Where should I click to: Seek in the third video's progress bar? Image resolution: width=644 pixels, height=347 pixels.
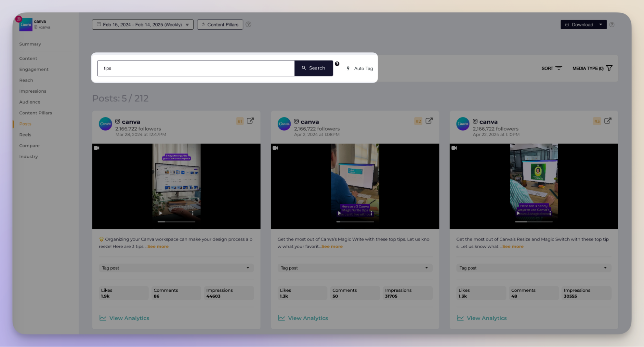(534, 222)
